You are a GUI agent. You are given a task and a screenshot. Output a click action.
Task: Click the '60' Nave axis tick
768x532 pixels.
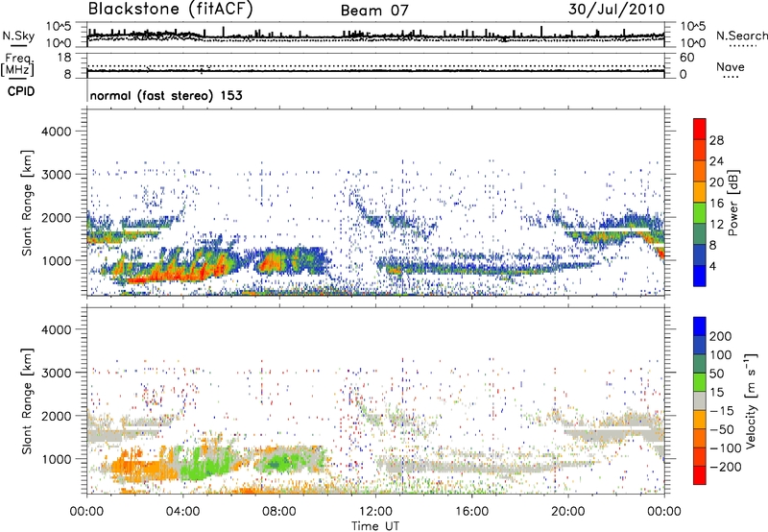[686, 58]
